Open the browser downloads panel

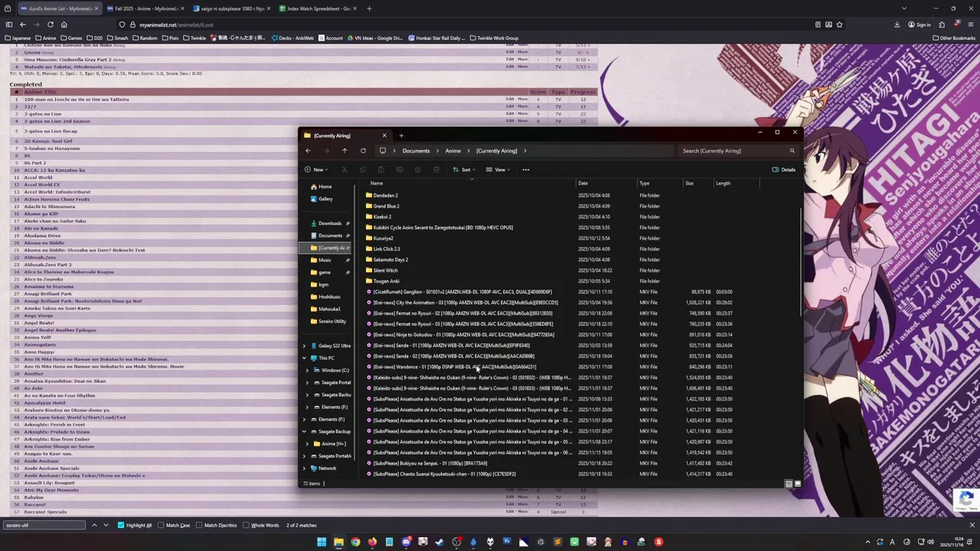(897, 24)
